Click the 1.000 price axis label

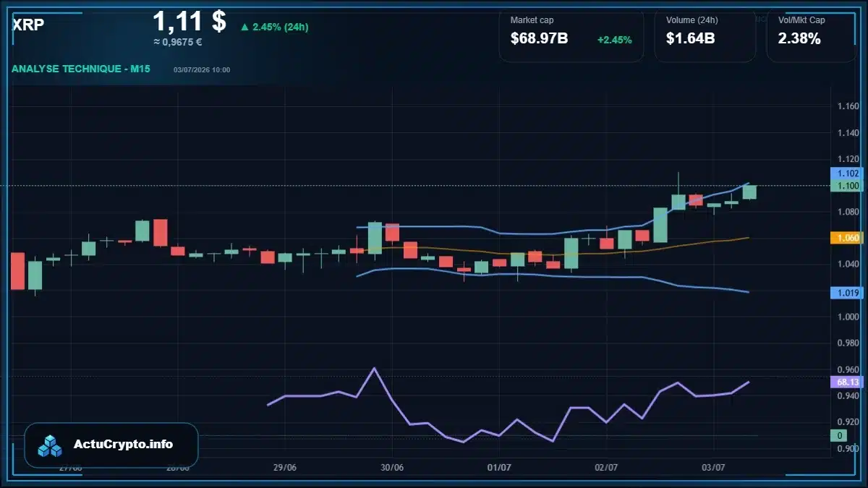(x=848, y=317)
